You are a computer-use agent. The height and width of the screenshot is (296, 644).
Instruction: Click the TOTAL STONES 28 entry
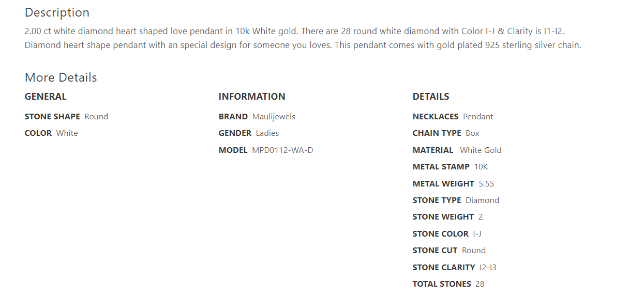pyautogui.click(x=448, y=284)
